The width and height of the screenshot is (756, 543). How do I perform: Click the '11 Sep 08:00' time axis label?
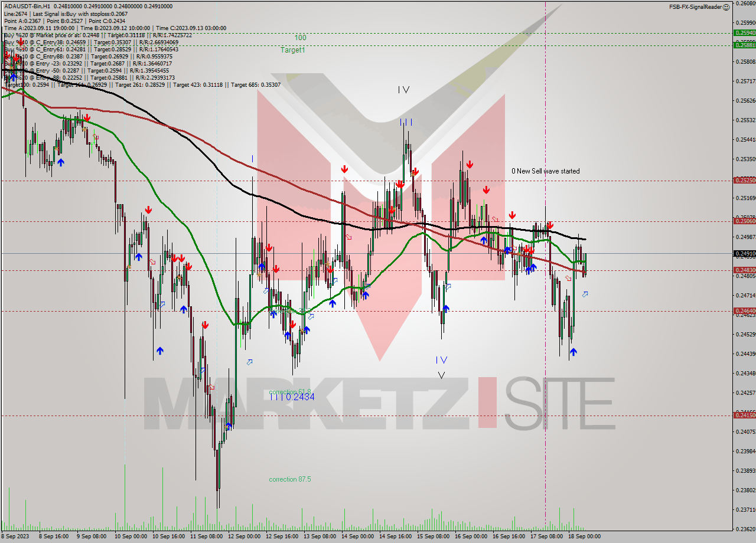[x=206, y=537]
